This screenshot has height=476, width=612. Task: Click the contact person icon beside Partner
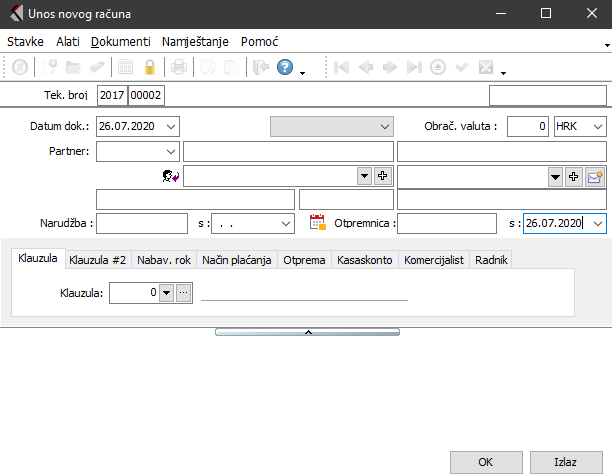tap(169, 176)
